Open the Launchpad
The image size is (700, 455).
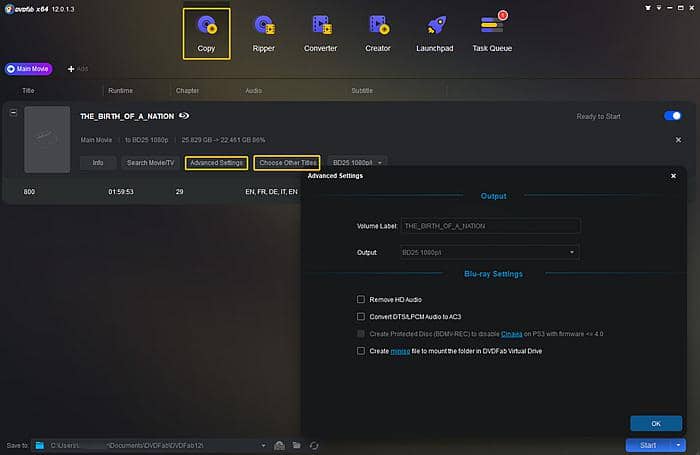(436, 33)
